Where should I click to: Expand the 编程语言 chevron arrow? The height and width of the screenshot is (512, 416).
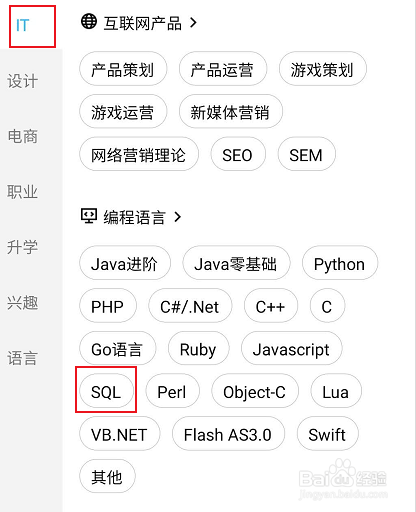coord(178,217)
